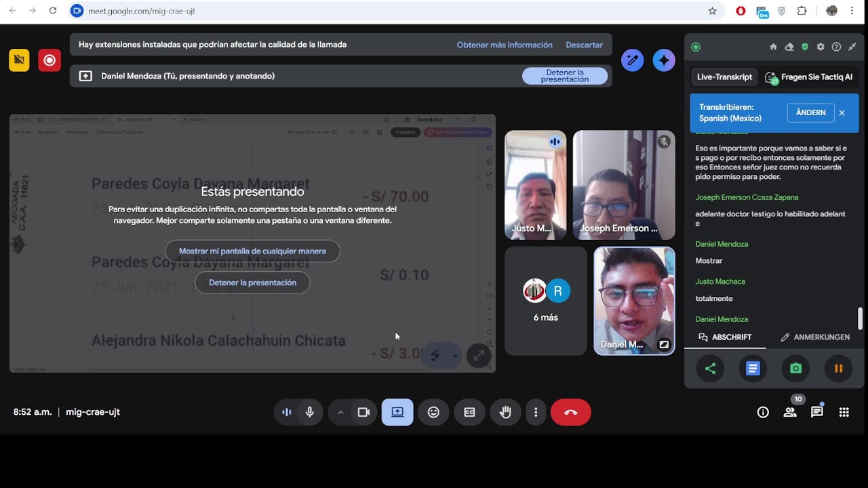Click the green shield icon in Tactiq
Viewport: 868px width, 488px height.
pyautogui.click(x=805, y=47)
